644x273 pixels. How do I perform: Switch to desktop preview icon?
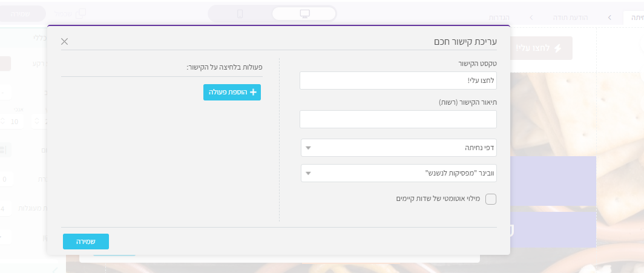pyautogui.click(x=304, y=14)
